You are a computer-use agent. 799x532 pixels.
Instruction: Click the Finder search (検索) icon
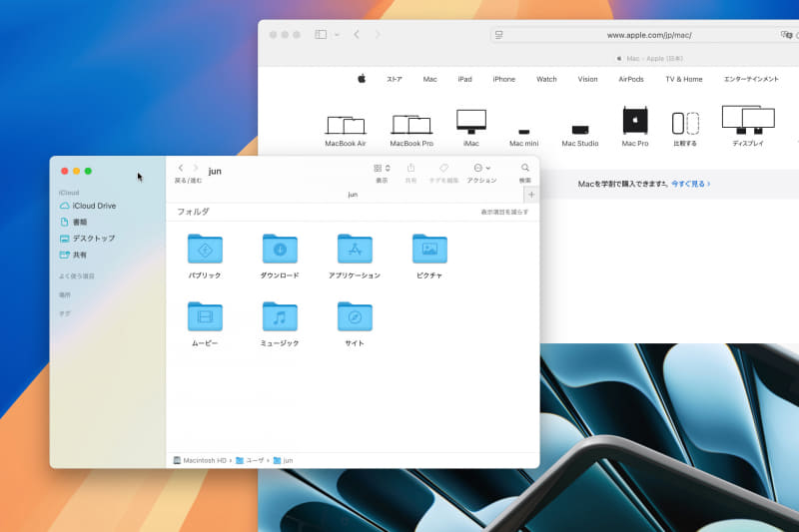pyautogui.click(x=525, y=168)
